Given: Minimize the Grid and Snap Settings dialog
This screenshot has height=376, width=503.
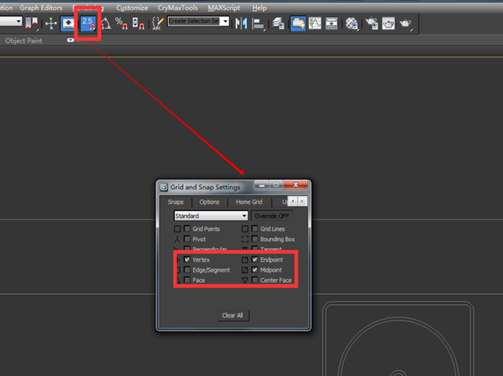Looking at the screenshot, I should point(262,185).
